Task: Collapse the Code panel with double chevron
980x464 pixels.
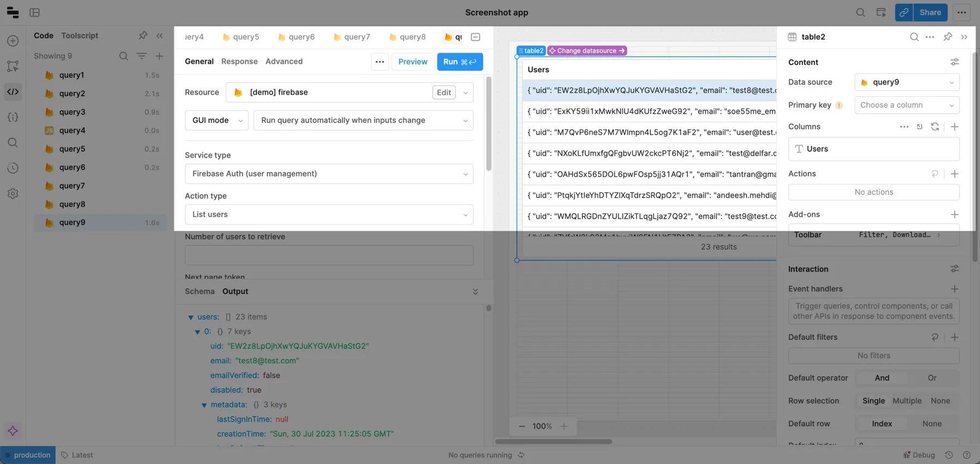Action: tap(160, 35)
